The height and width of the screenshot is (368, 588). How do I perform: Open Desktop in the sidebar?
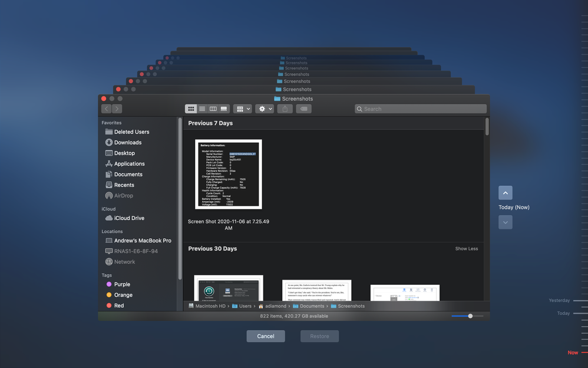point(120,153)
